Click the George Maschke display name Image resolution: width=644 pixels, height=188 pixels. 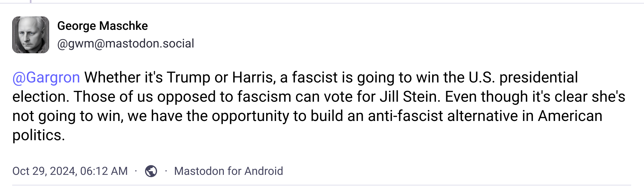102,26
